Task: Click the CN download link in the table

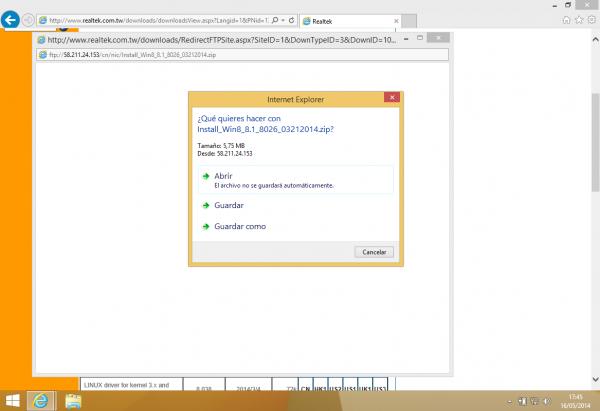Action: pyautogui.click(x=305, y=388)
